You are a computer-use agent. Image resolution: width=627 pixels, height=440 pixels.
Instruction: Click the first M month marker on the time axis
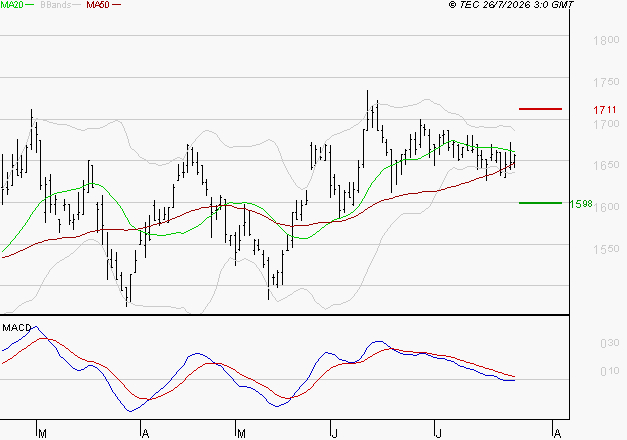pyautogui.click(x=42, y=433)
